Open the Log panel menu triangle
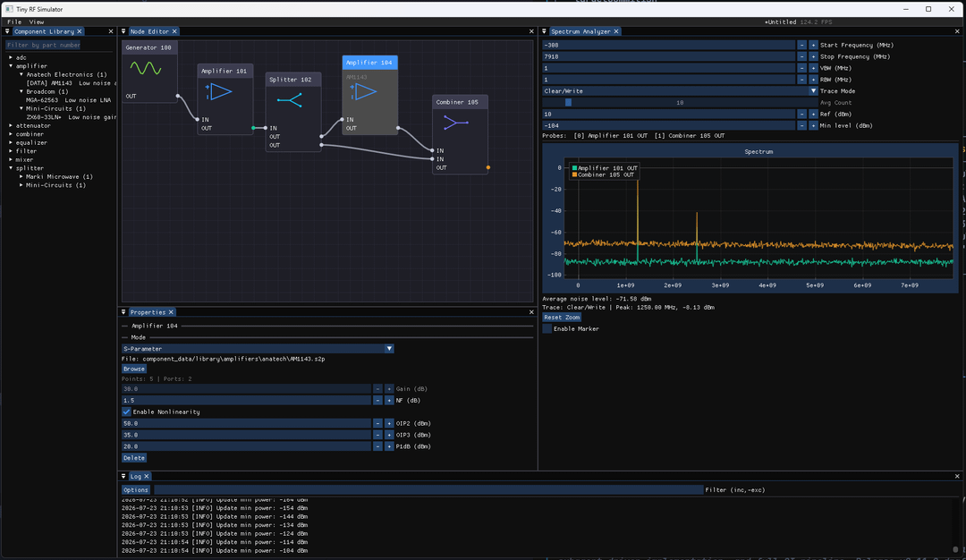The image size is (966, 560). (x=123, y=476)
